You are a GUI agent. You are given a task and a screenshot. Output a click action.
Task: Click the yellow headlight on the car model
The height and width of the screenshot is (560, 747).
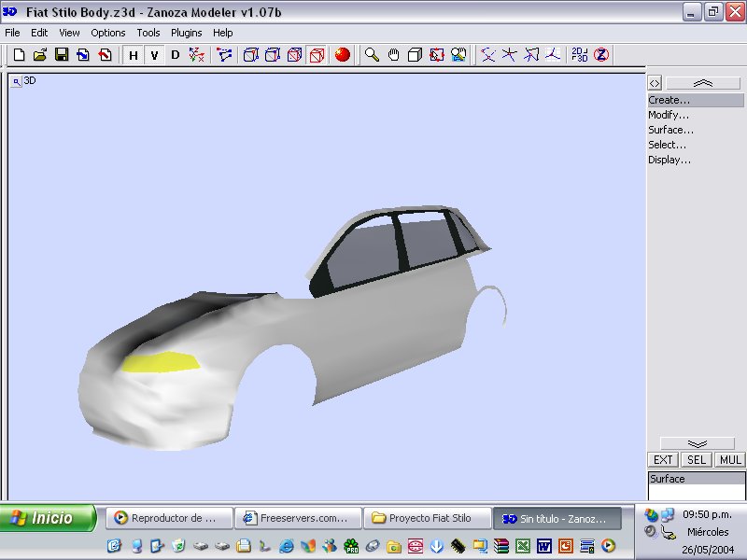point(160,362)
